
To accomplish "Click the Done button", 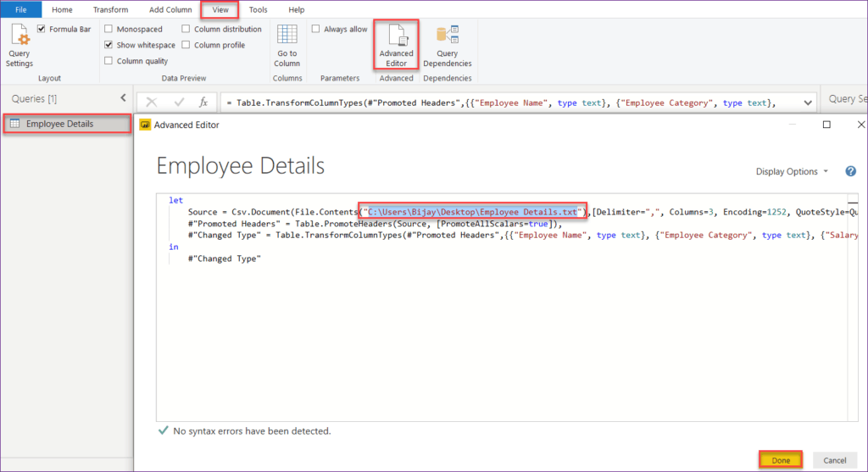I will click(x=781, y=460).
